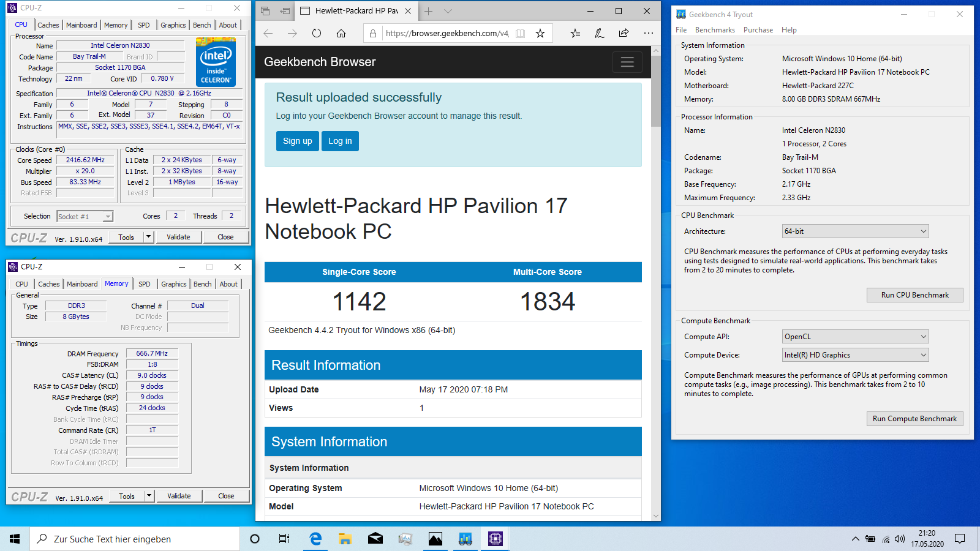Click the browser vertical scrollbar thumb
980x551 pixels.
(x=656, y=91)
